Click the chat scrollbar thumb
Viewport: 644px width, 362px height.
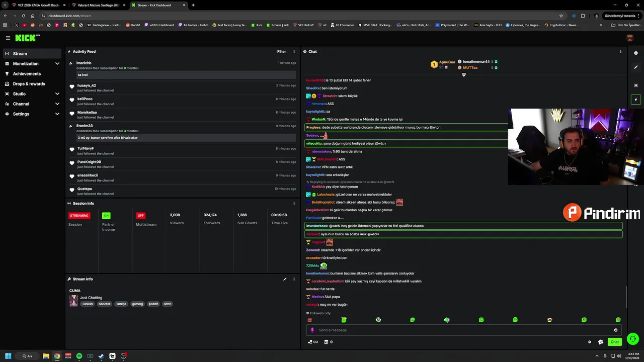pos(626,297)
